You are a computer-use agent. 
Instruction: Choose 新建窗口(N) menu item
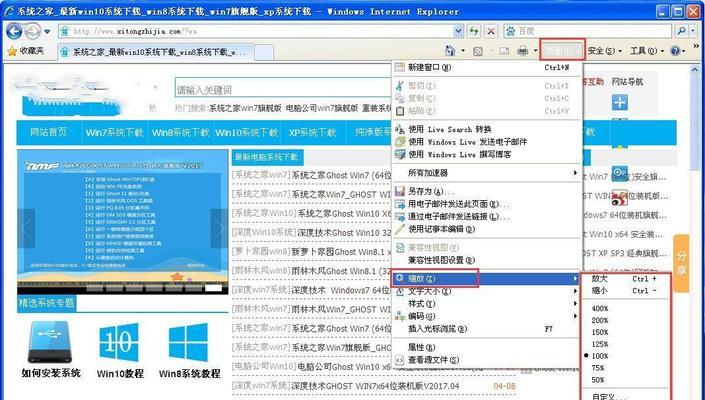tap(487, 67)
